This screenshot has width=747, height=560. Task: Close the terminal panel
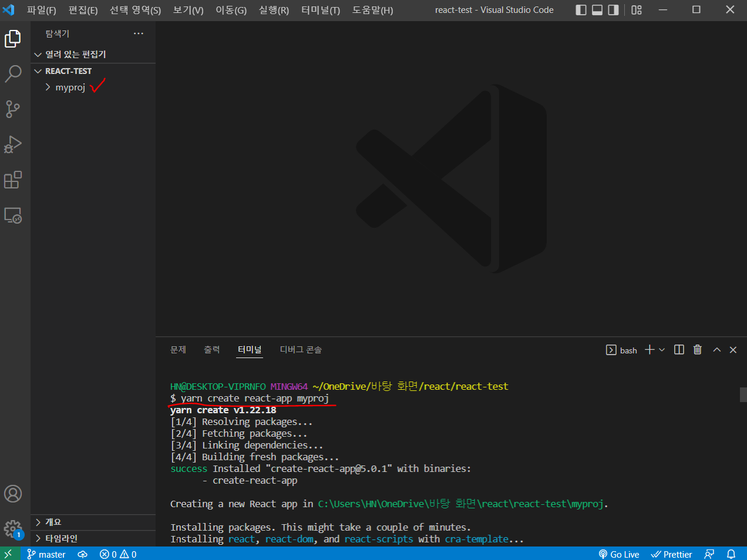(x=733, y=350)
